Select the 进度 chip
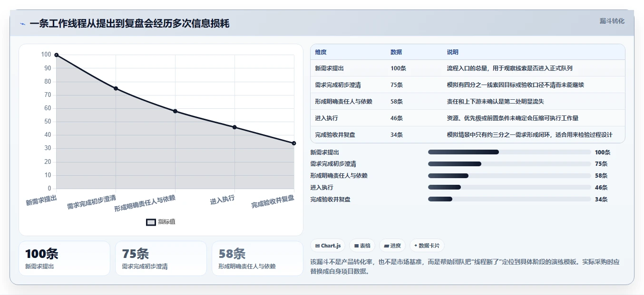This screenshot has width=644, height=295. pyautogui.click(x=392, y=246)
